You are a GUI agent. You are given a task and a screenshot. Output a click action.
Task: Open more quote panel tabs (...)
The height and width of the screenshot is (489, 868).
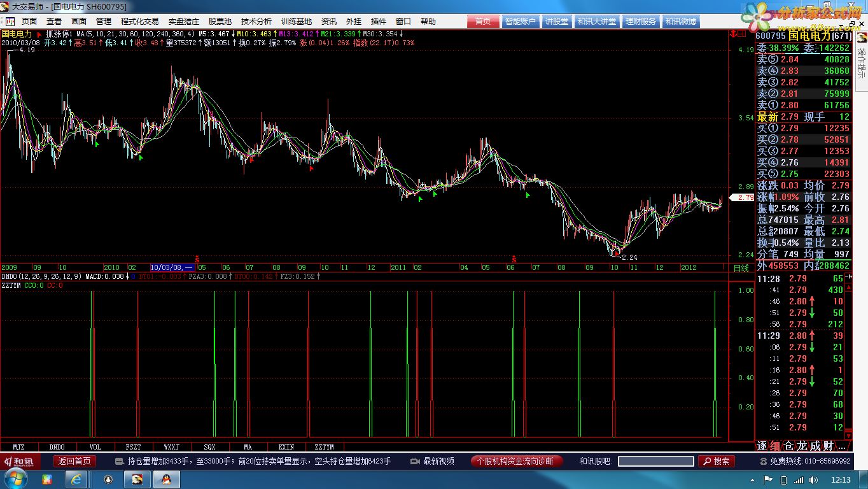843,446
